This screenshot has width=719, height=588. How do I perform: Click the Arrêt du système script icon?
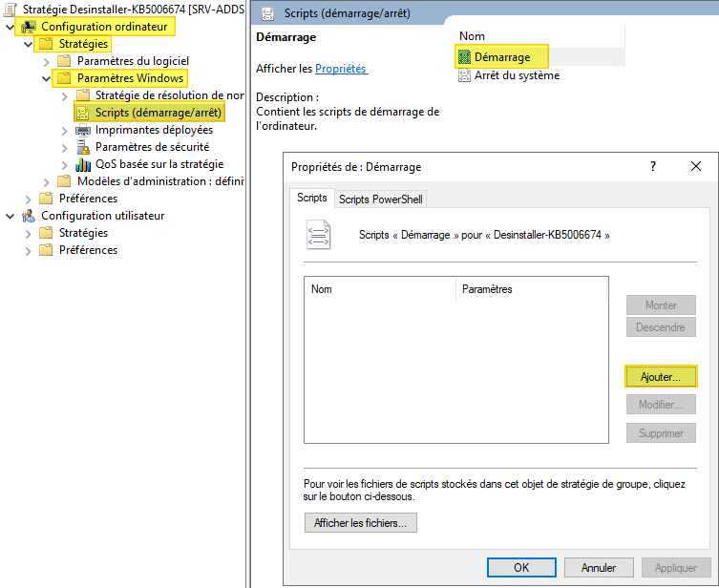tap(464, 75)
